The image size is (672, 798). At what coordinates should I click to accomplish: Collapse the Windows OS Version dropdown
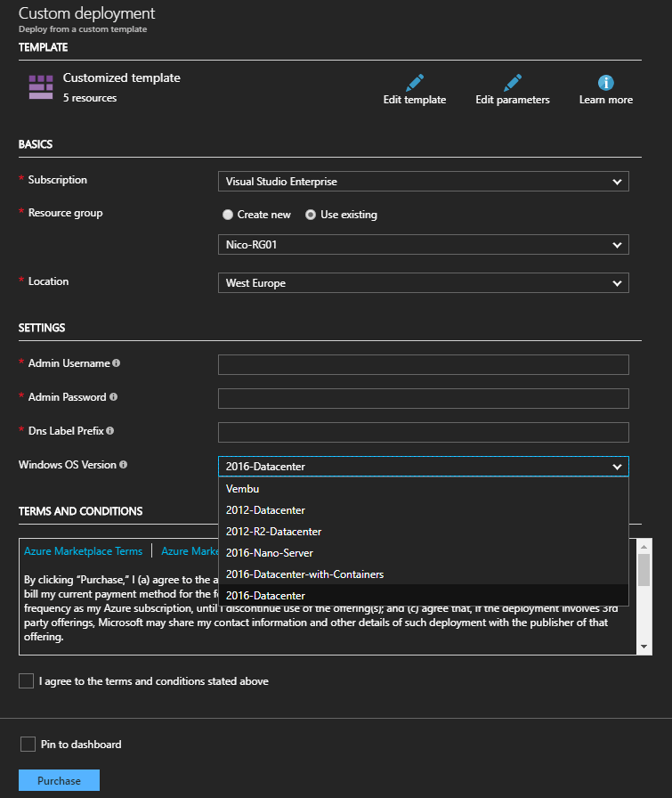click(424, 466)
